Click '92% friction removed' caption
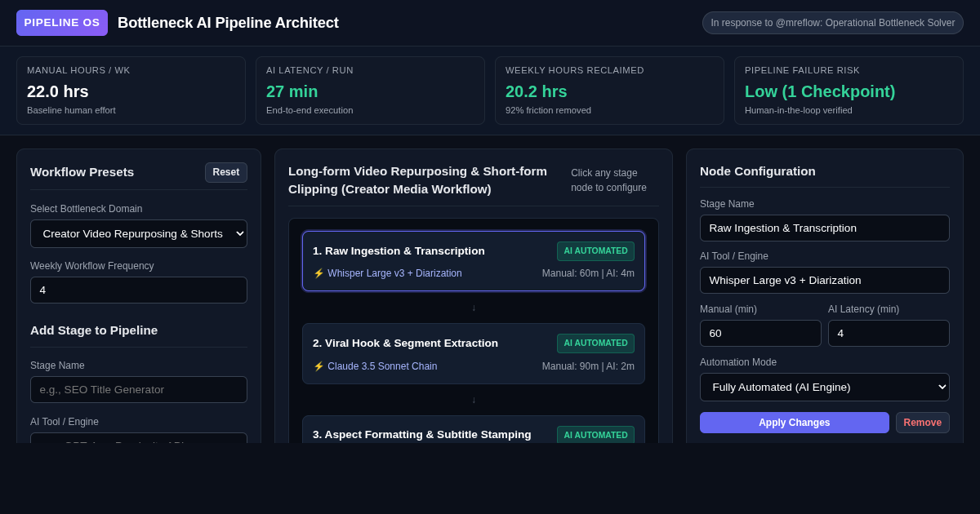The image size is (980, 514). coord(548,110)
